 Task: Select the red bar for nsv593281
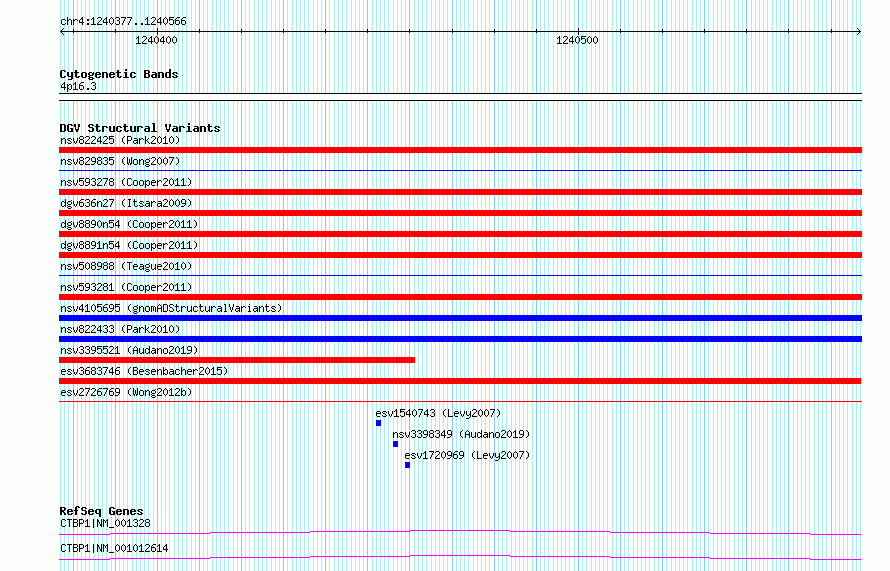coord(460,297)
